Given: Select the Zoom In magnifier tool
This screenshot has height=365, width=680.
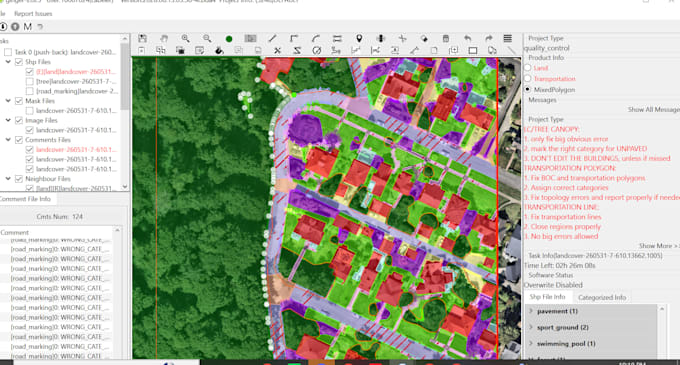Looking at the screenshot, I should (186, 39).
